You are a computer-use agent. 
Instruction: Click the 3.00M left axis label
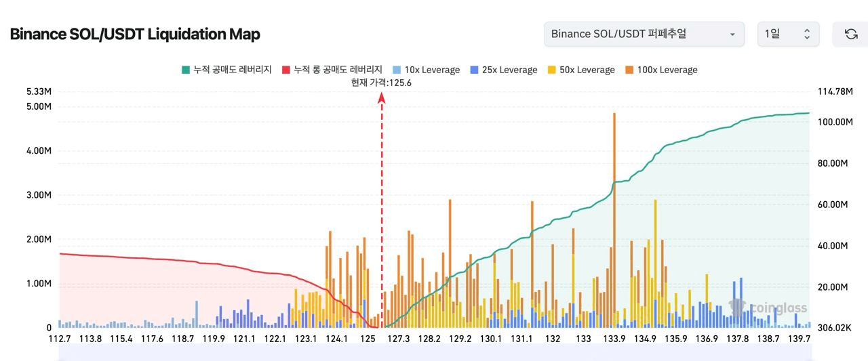click(39, 195)
